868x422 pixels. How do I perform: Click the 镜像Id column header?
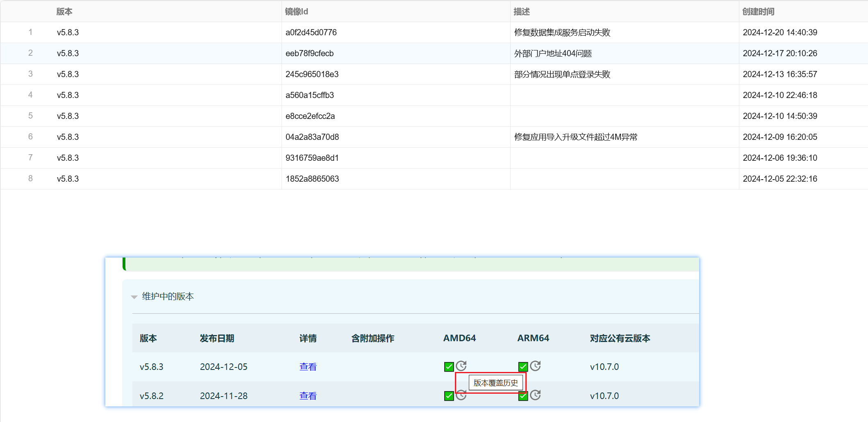(x=296, y=11)
